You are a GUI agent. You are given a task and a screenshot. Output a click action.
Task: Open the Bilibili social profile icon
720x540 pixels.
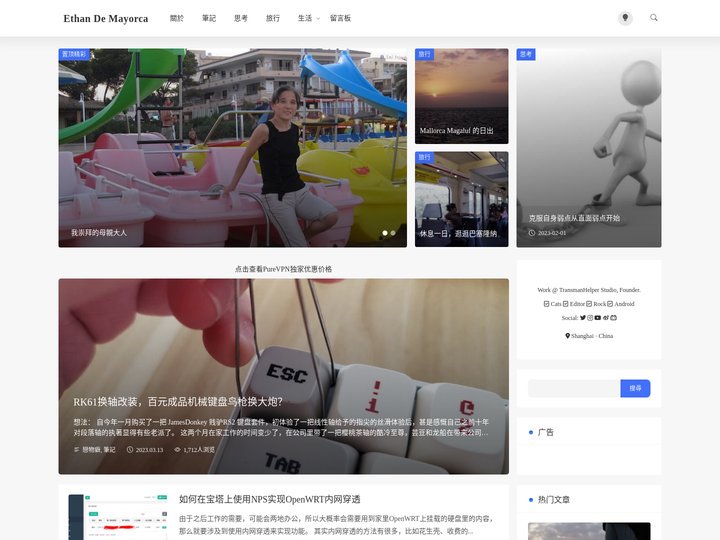pyautogui.click(x=613, y=318)
